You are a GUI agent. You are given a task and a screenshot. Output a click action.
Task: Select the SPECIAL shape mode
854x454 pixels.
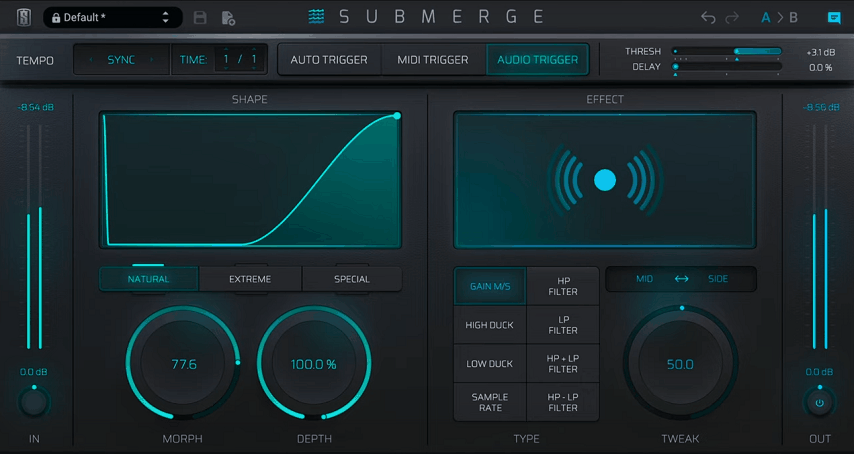tap(352, 279)
